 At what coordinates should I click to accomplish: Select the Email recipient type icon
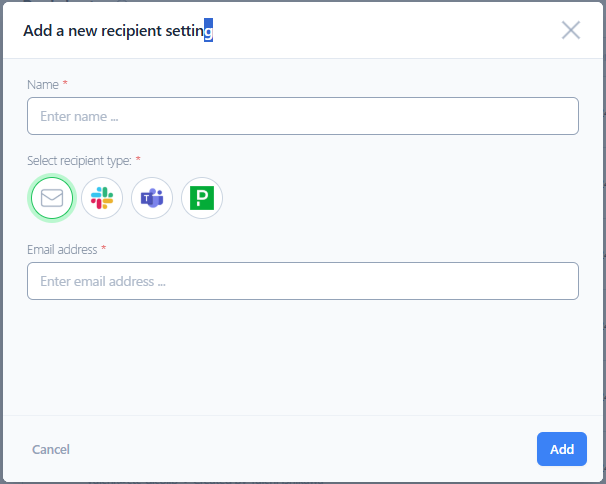(52, 198)
